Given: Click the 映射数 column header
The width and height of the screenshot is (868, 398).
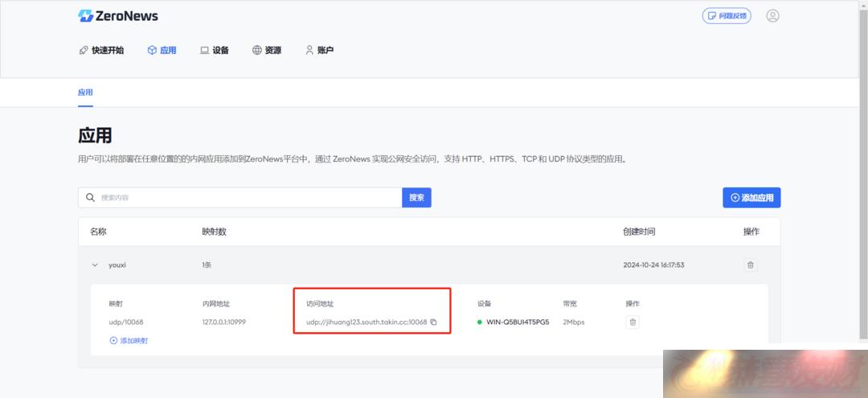Looking at the screenshot, I should (x=215, y=232).
